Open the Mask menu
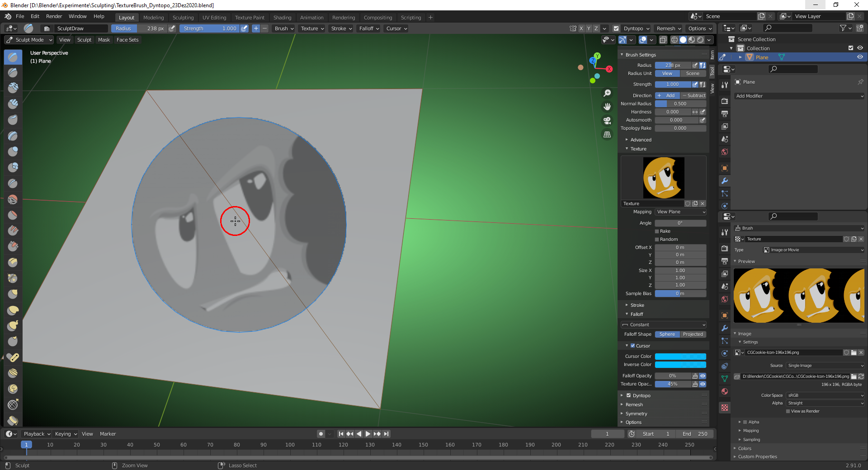Image resolution: width=868 pixels, height=470 pixels. pyautogui.click(x=104, y=40)
